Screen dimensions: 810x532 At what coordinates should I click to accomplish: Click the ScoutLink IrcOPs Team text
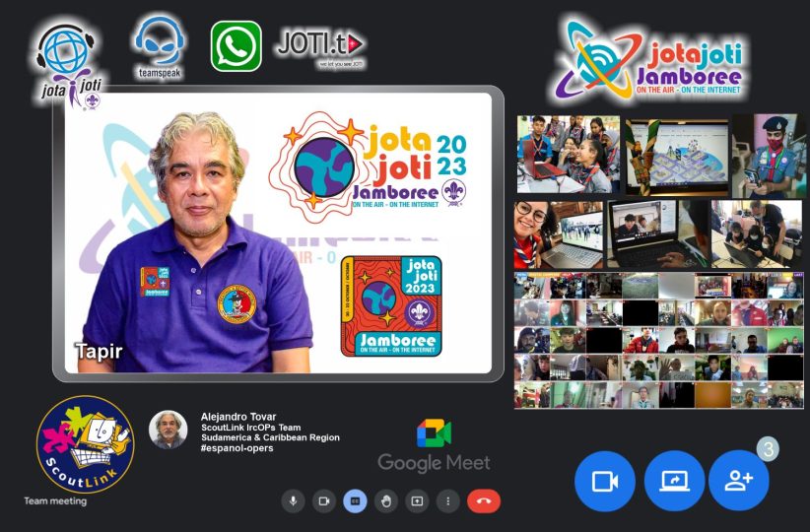[x=251, y=428]
